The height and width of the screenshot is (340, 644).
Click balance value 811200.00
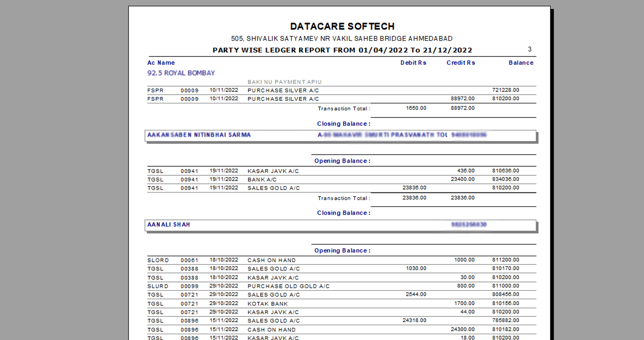(506, 260)
